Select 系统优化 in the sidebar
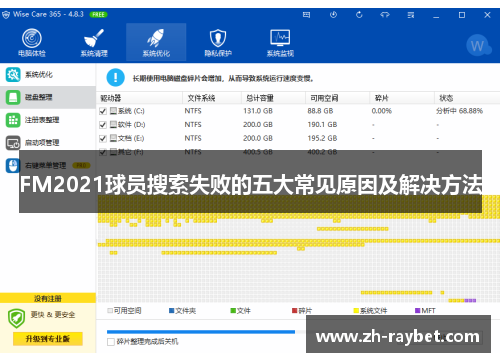Image resolution: width=500 pixels, height=362 pixels. tap(48, 75)
